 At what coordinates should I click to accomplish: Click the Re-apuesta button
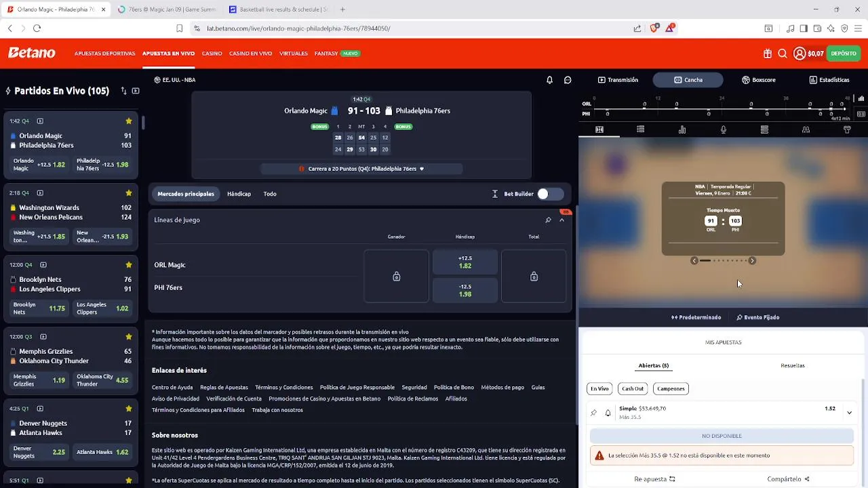click(x=654, y=479)
